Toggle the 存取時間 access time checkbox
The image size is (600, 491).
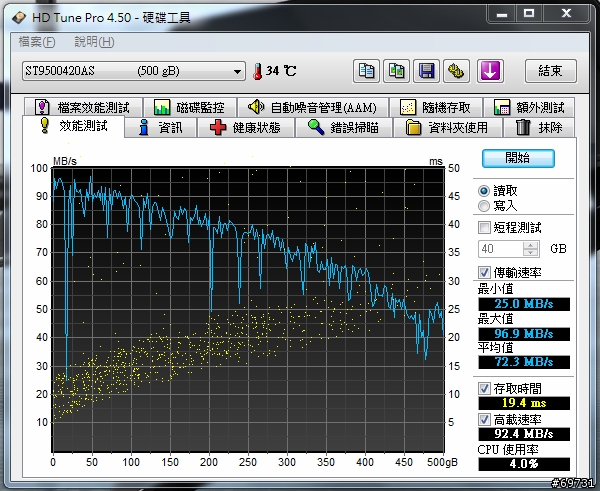pos(484,388)
